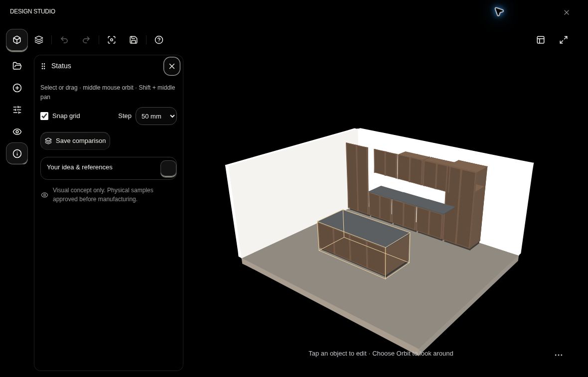Open the eye visibility sidebar icon
This screenshot has width=588, height=377.
coord(17,131)
